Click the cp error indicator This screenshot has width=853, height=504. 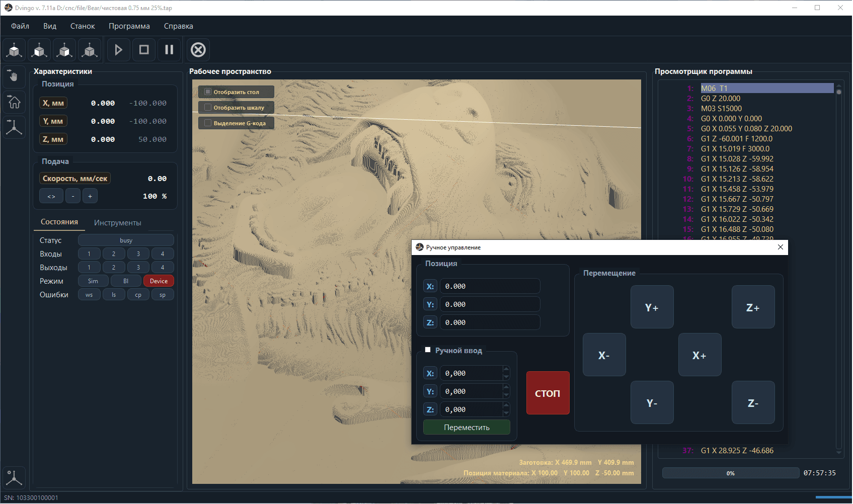tap(138, 295)
